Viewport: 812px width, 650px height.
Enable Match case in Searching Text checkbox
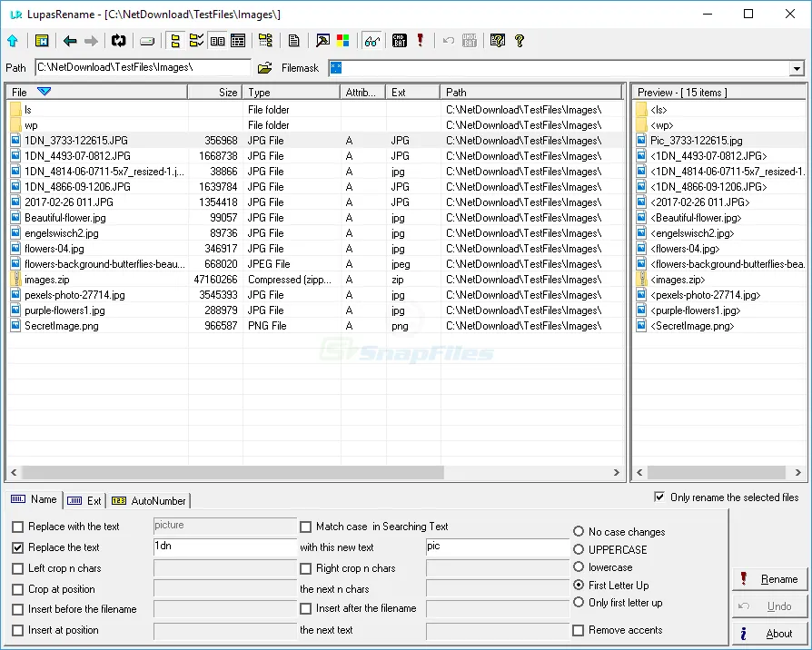(305, 527)
